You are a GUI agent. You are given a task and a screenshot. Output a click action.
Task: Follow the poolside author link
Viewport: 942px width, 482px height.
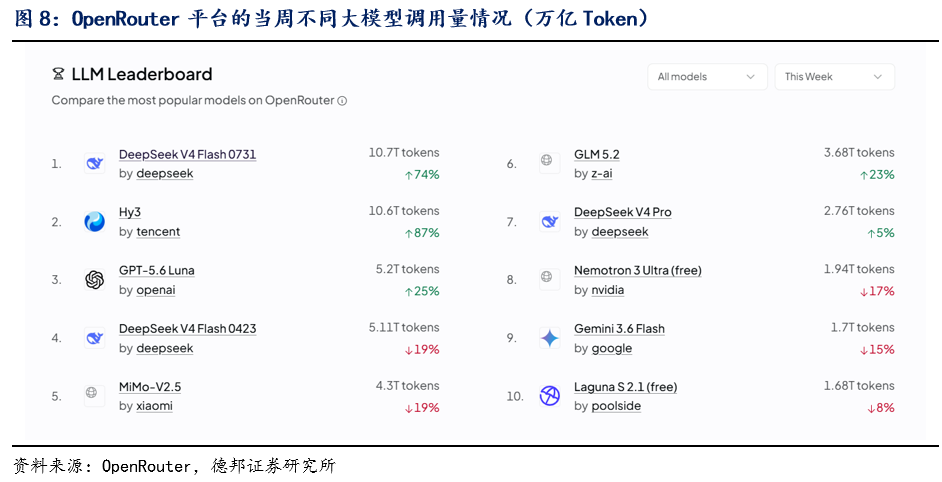tap(616, 406)
